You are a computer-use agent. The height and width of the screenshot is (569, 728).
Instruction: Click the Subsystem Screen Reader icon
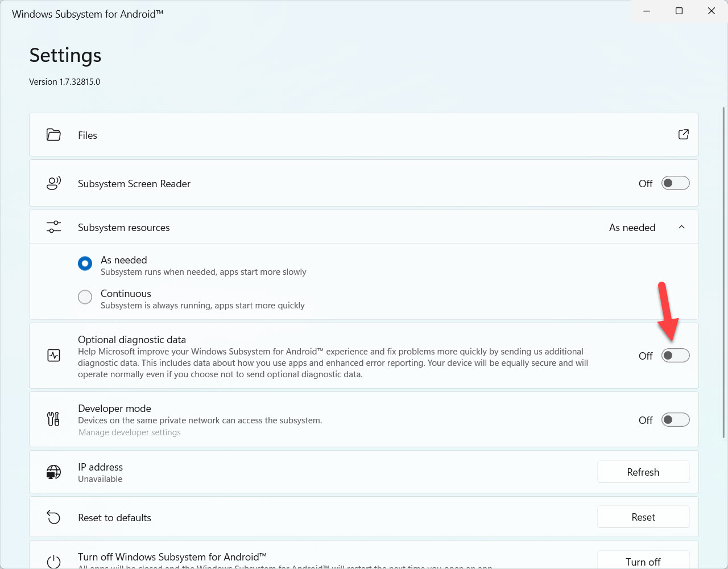53,183
